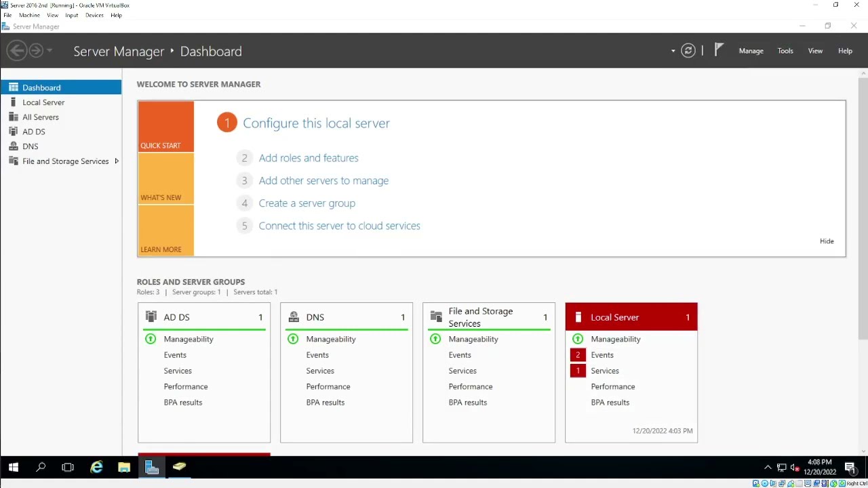This screenshot has width=868, height=488.
Task: Select Dashboard in the sidebar
Action: (x=61, y=87)
